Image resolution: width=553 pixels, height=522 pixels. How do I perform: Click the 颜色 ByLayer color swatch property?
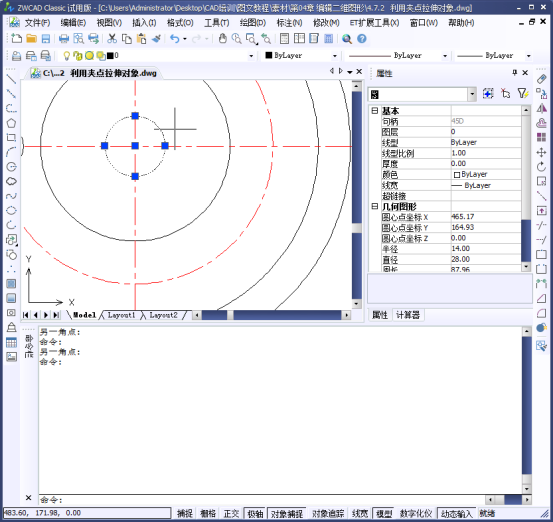pos(486,174)
